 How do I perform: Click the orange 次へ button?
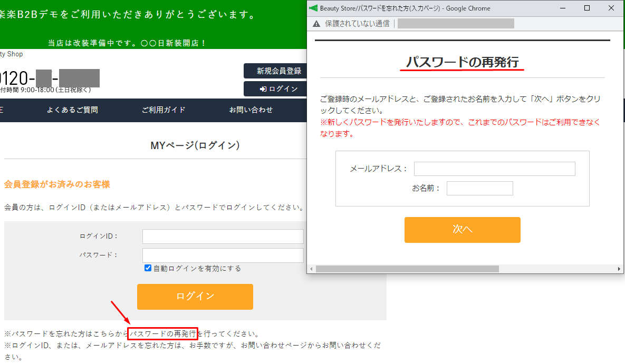[x=463, y=230]
